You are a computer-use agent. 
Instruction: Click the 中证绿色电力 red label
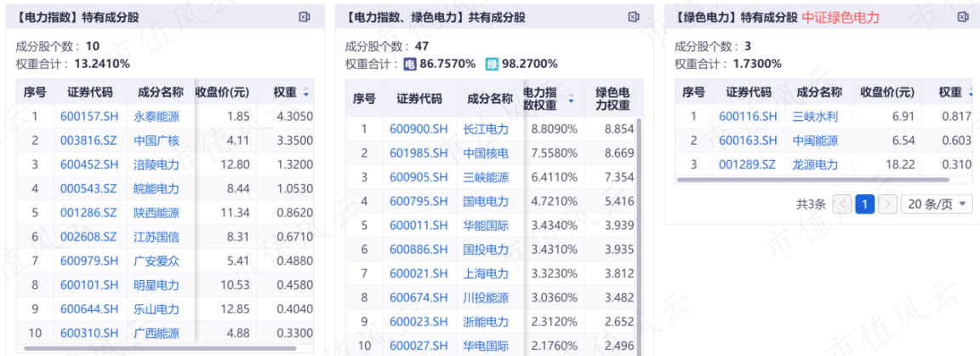tap(840, 18)
